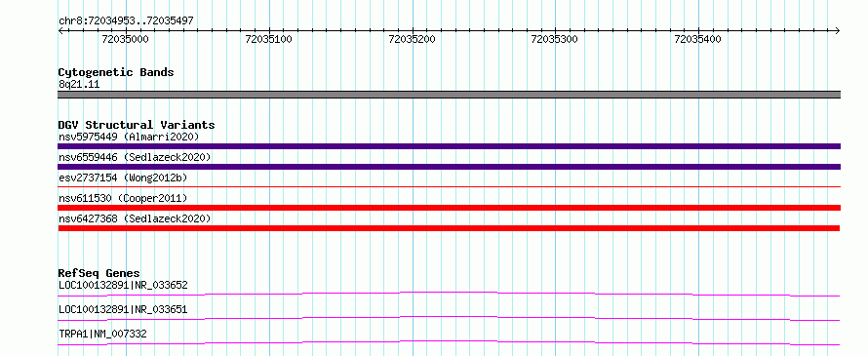
Task: Select the 8q21.11 band label
Action: [x=79, y=85]
